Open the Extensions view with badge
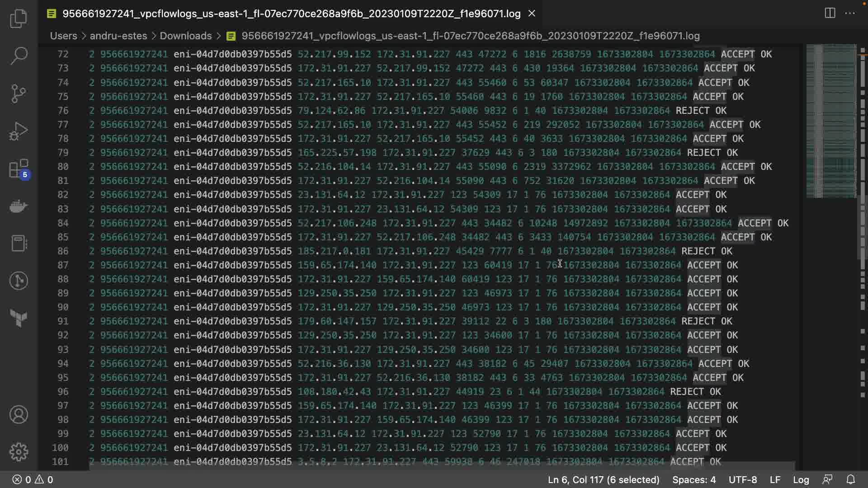The height and width of the screenshot is (488, 868). [19, 169]
